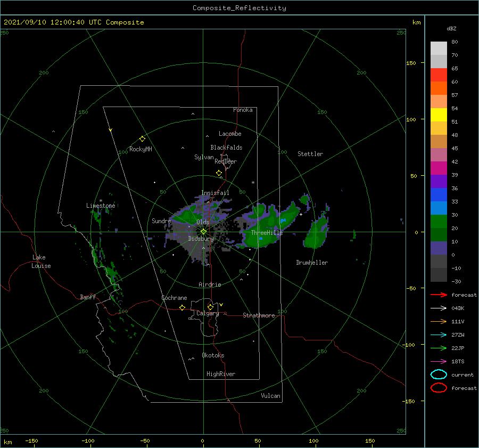
Task: Click the Ponoka town label
Action: click(x=243, y=110)
